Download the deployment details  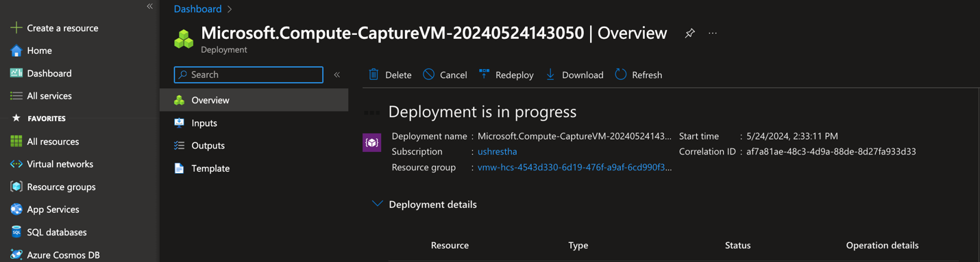pos(574,75)
